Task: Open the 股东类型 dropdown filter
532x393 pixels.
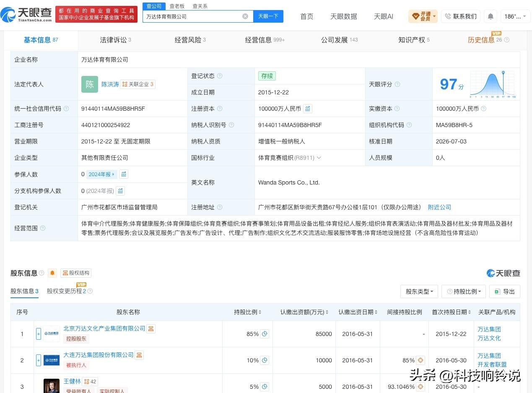Action: coord(419,291)
